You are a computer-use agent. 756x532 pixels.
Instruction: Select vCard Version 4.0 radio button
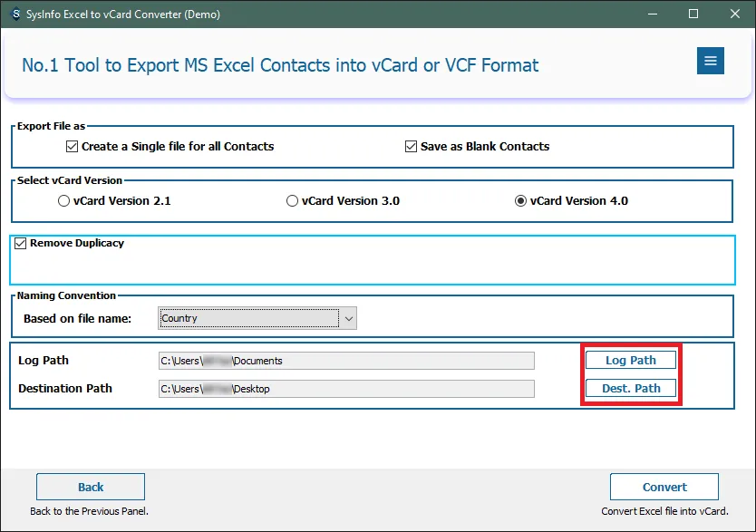(x=520, y=201)
